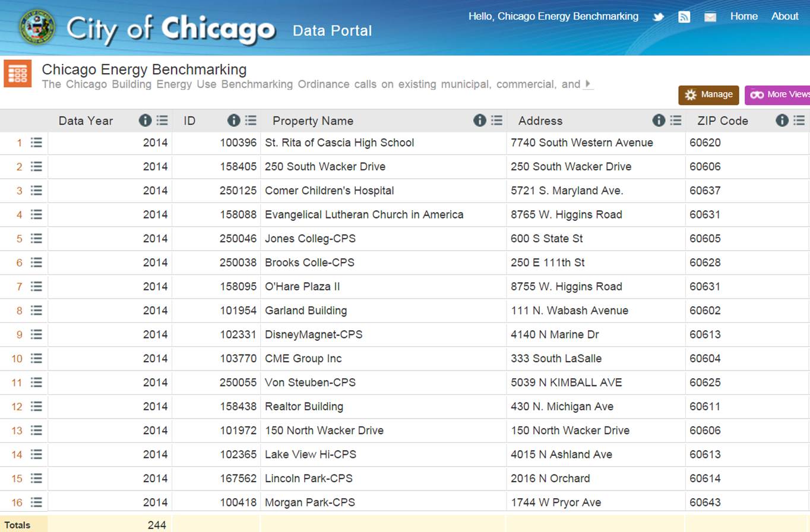Click Hello, Chicago Energy Benchmarking greeting

(x=553, y=17)
